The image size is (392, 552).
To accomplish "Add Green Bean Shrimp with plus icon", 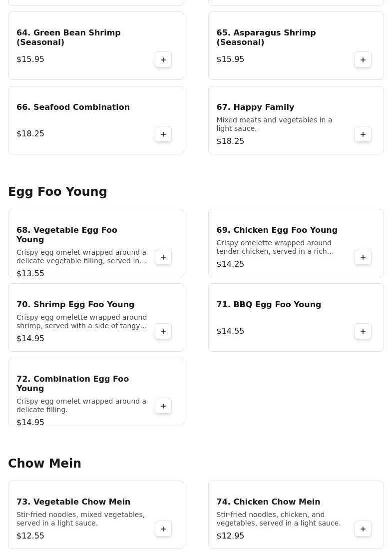I will [x=163, y=60].
